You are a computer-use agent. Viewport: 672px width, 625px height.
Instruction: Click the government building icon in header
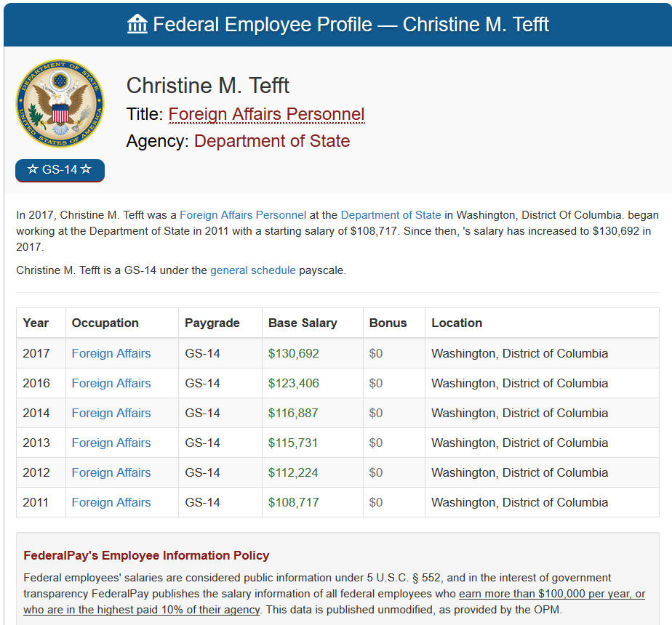137,24
